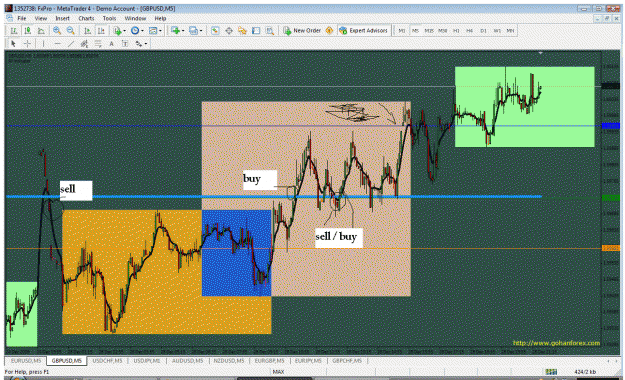The image size is (625, 380).
Task: Switch to M30 timeframe
Action: tap(442, 31)
